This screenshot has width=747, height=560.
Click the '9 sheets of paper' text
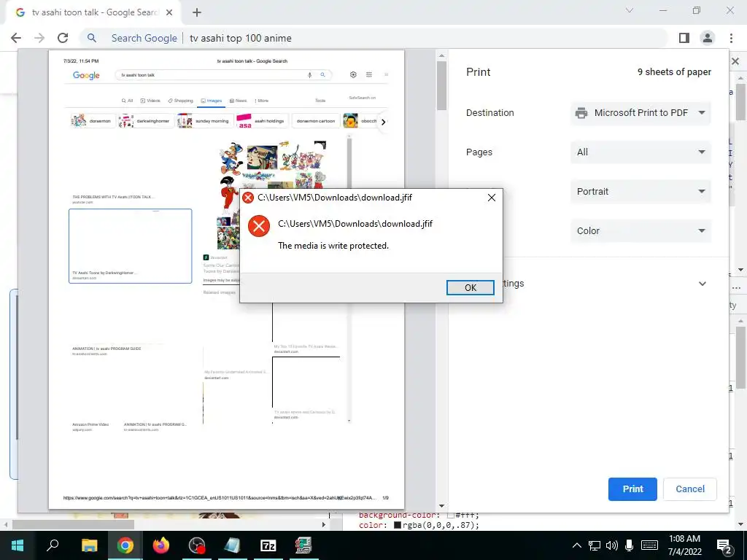674,72
